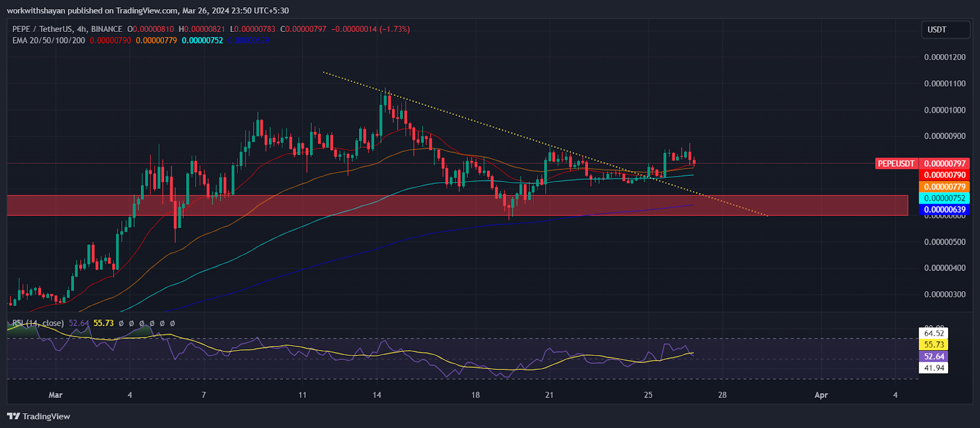Click the RSI axis tag 64.52
This screenshot has width=980, height=428.
click(934, 334)
